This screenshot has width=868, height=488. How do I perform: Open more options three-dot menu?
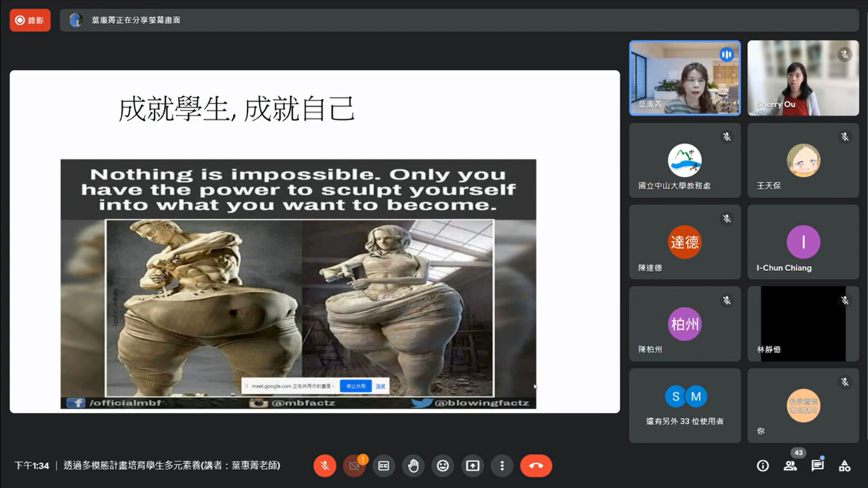pyautogui.click(x=502, y=466)
